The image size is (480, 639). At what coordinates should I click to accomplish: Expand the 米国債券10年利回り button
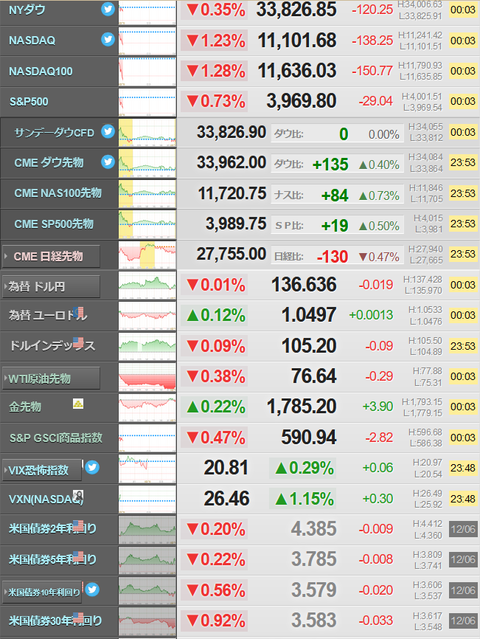(x=42, y=592)
